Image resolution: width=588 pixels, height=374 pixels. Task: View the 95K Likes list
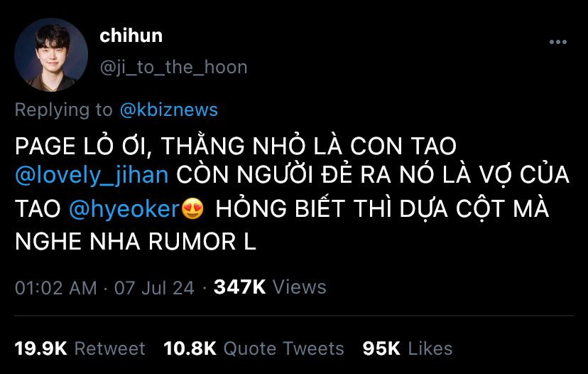(x=408, y=348)
